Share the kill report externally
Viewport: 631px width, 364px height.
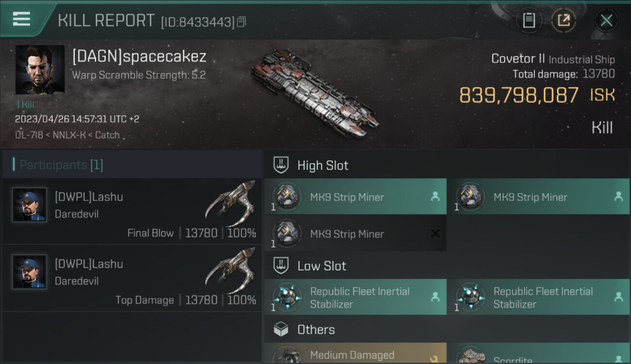point(564,20)
